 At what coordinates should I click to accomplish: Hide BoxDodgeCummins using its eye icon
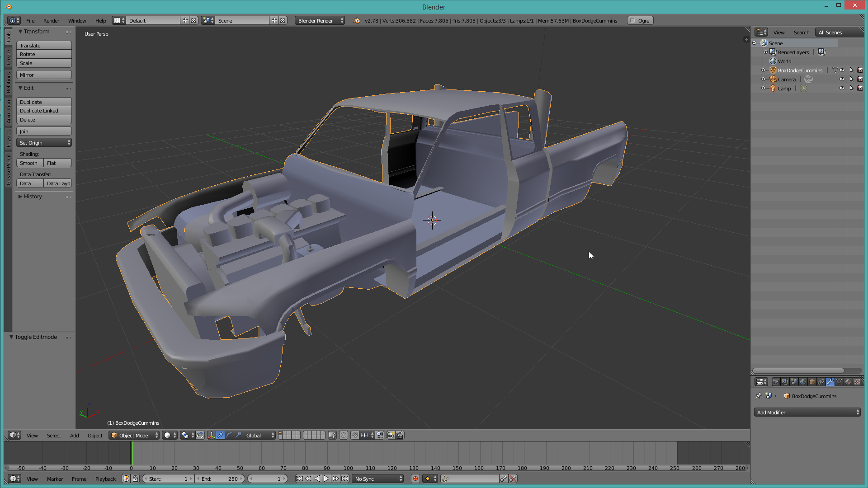[842, 70]
